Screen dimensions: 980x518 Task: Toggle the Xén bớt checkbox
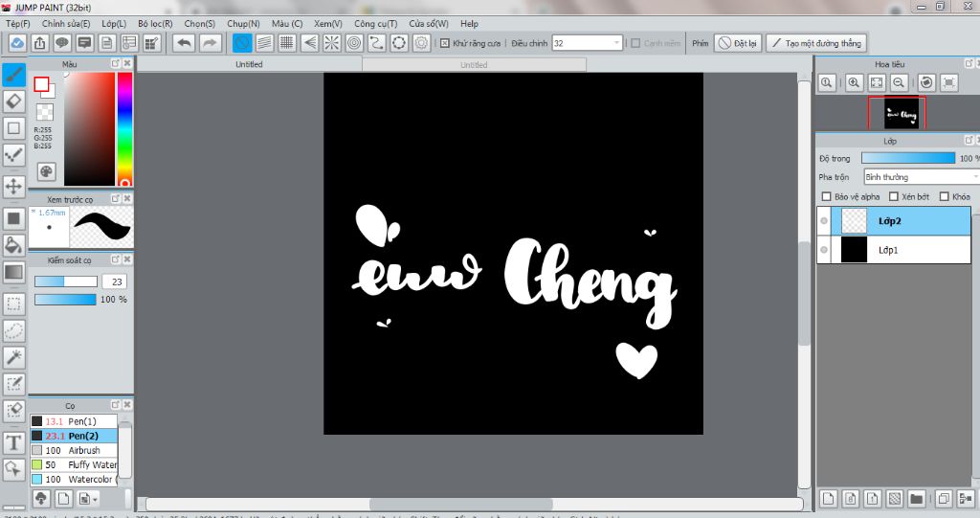894,196
